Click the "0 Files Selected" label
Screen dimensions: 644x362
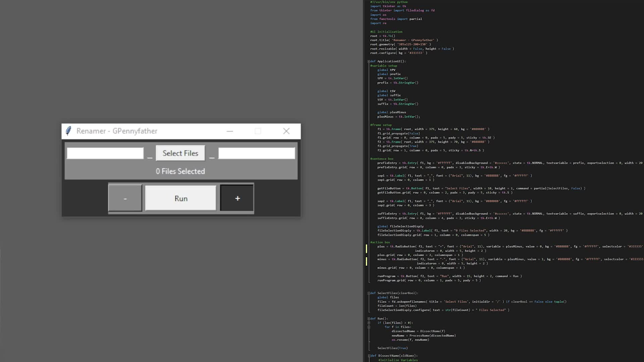pos(180,171)
